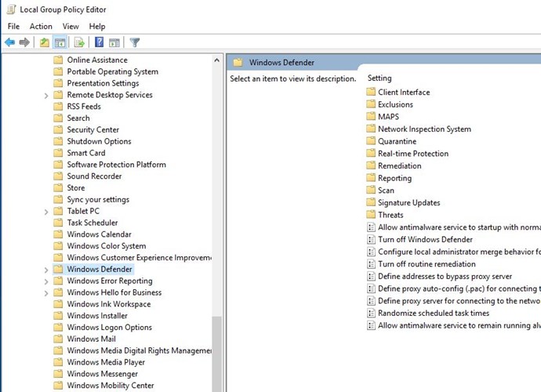Screen dimensions: 541x392
Task: Select Task Scheduler in tree
Action: [x=92, y=223]
